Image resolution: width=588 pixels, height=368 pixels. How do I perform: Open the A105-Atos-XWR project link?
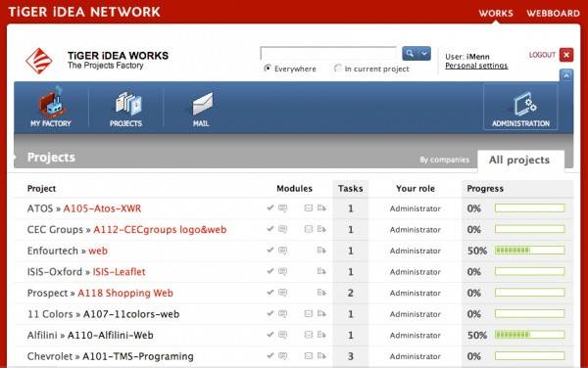click(x=102, y=208)
